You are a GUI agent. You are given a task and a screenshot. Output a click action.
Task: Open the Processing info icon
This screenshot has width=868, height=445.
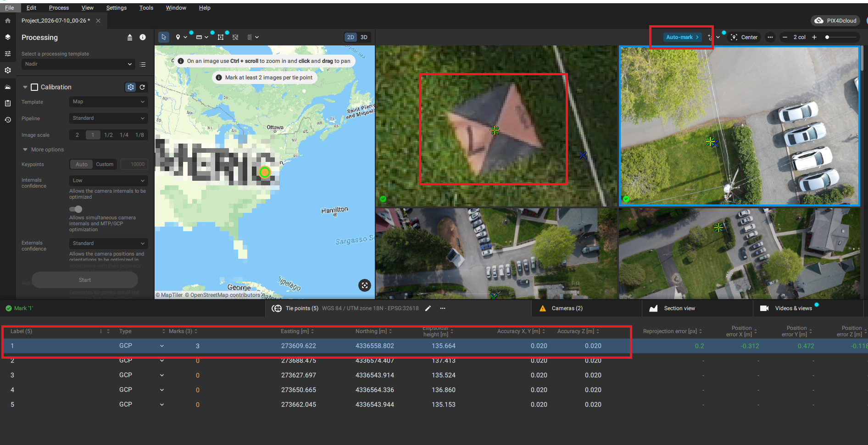click(143, 37)
